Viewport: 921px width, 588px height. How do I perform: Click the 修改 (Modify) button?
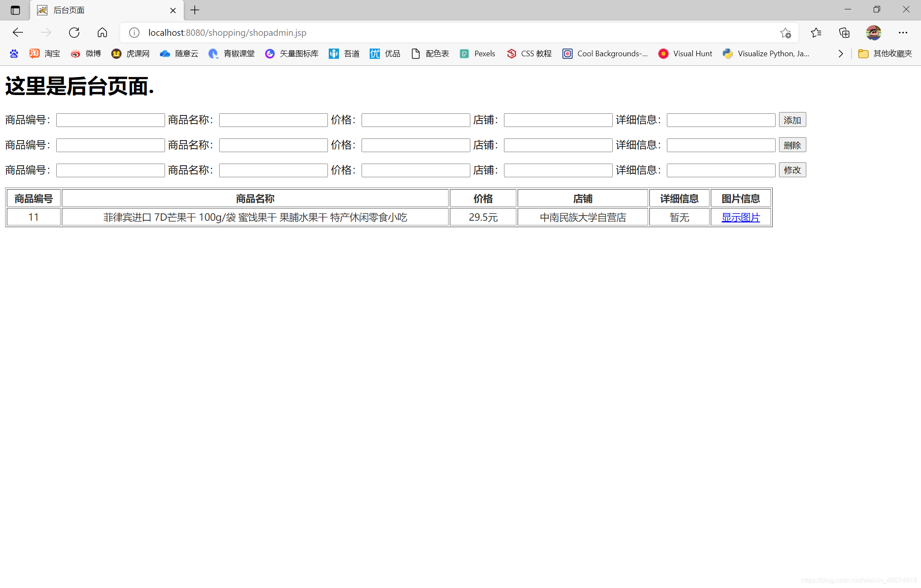[x=792, y=170]
